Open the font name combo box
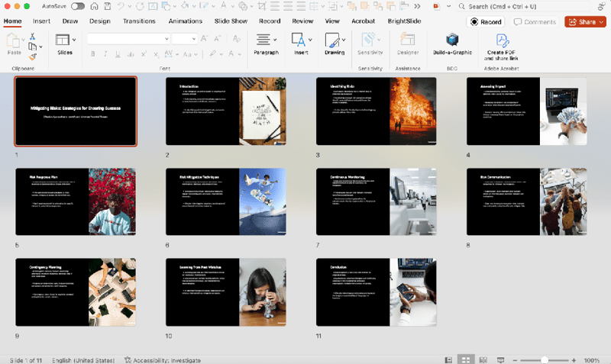The height and width of the screenshot is (364, 611). (x=128, y=39)
